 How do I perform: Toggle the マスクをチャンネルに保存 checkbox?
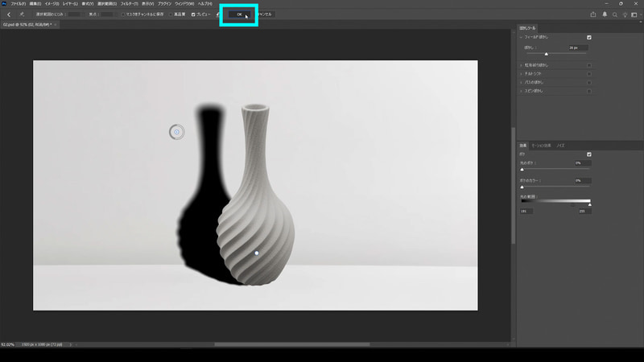[123, 14]
